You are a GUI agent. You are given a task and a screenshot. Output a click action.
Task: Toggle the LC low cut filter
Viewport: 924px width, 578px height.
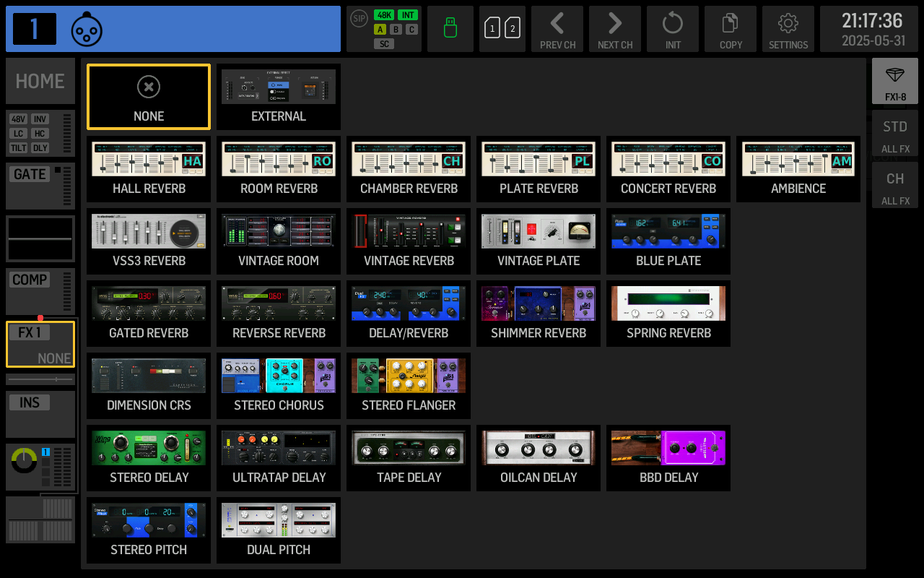click(x=19, y=134)
